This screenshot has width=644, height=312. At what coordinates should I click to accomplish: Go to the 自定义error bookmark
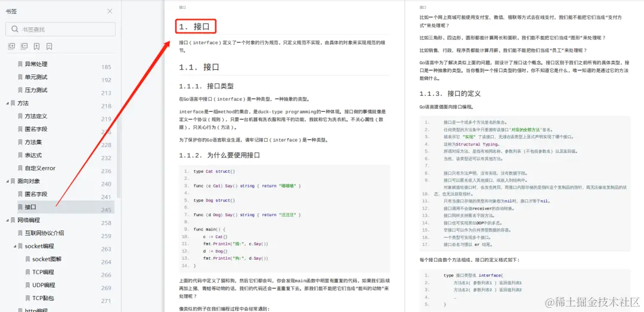pyautogui.click(x=41, y=168)
